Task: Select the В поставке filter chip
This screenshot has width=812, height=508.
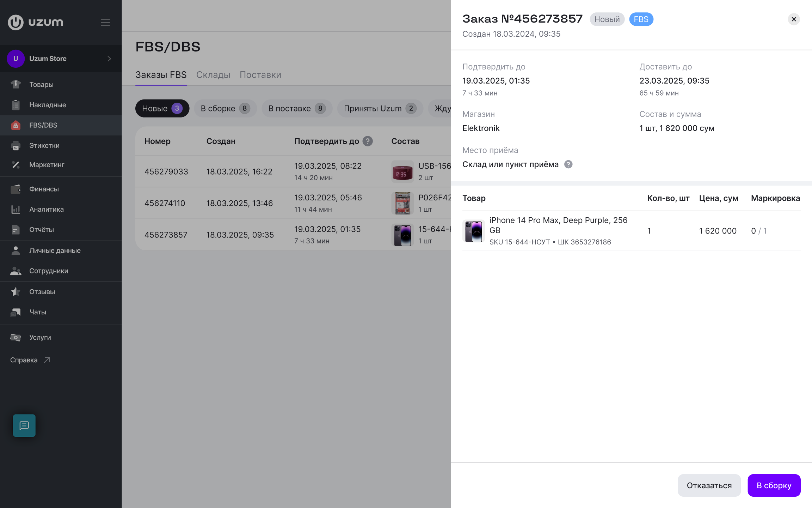Action: tap(297, 108)
